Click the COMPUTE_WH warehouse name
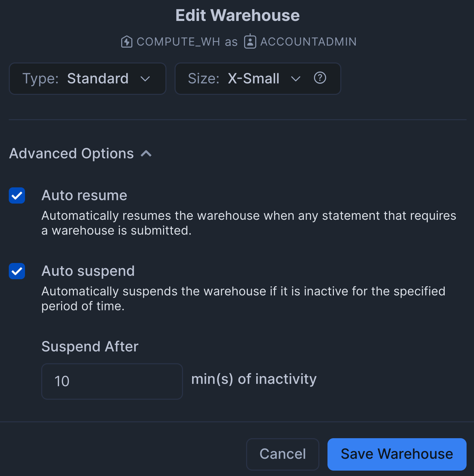Image resolution: width=474 pixels, height=476 pixels. pyautogui.click(x=178, y=42)
